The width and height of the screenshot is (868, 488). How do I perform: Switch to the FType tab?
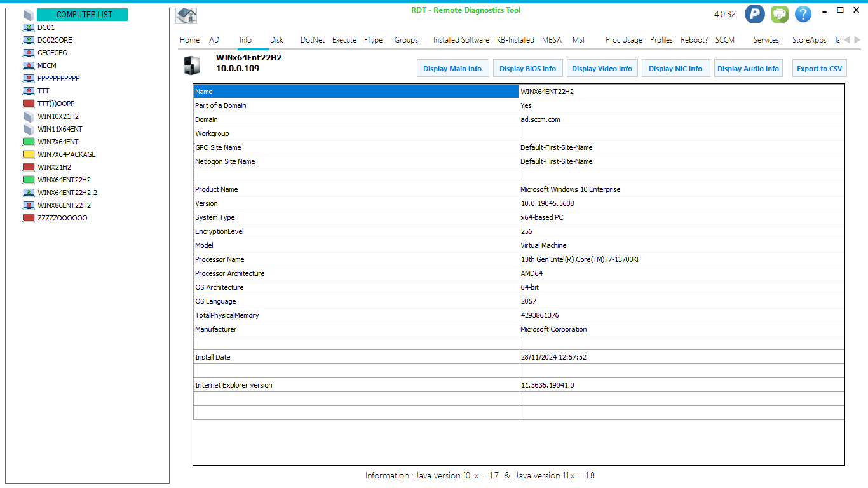point(374,40)
